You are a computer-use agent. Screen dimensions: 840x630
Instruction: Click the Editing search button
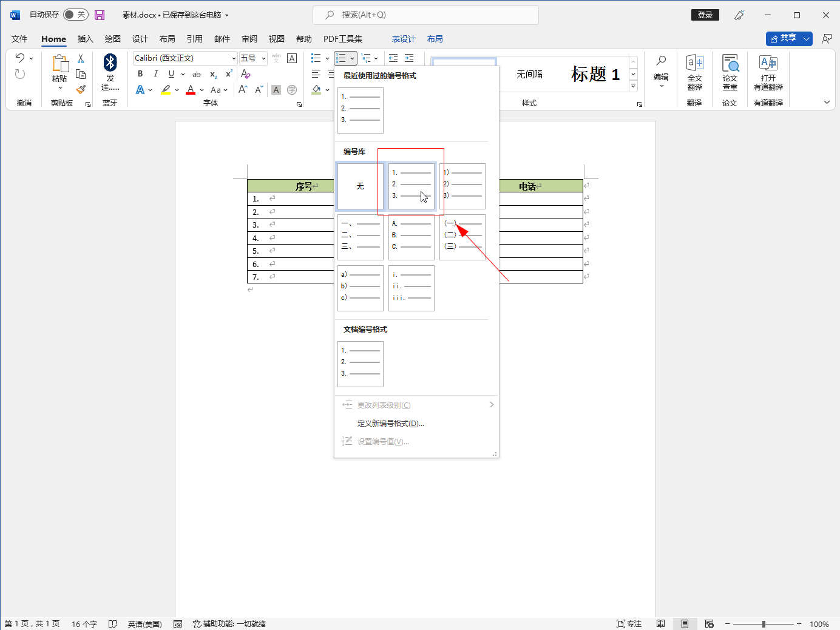[661, 72]
